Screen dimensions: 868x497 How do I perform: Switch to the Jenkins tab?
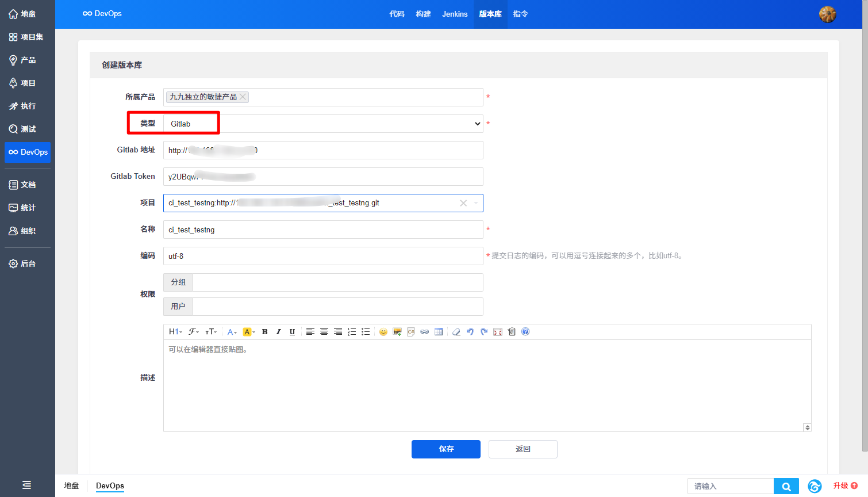(455, 14)
